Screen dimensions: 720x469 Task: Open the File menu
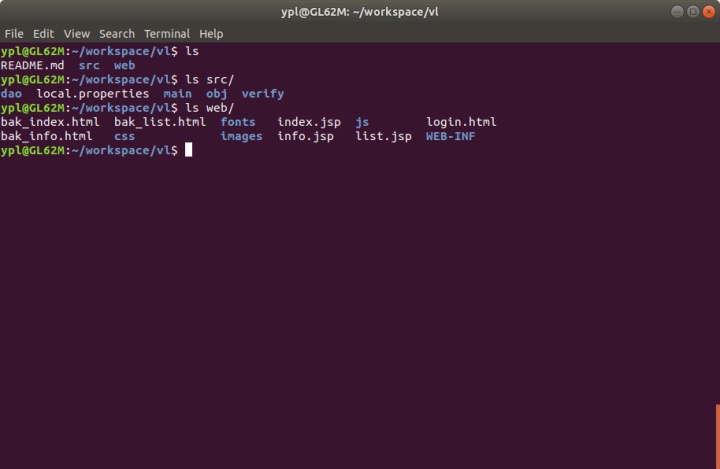(x=14, y=34)
